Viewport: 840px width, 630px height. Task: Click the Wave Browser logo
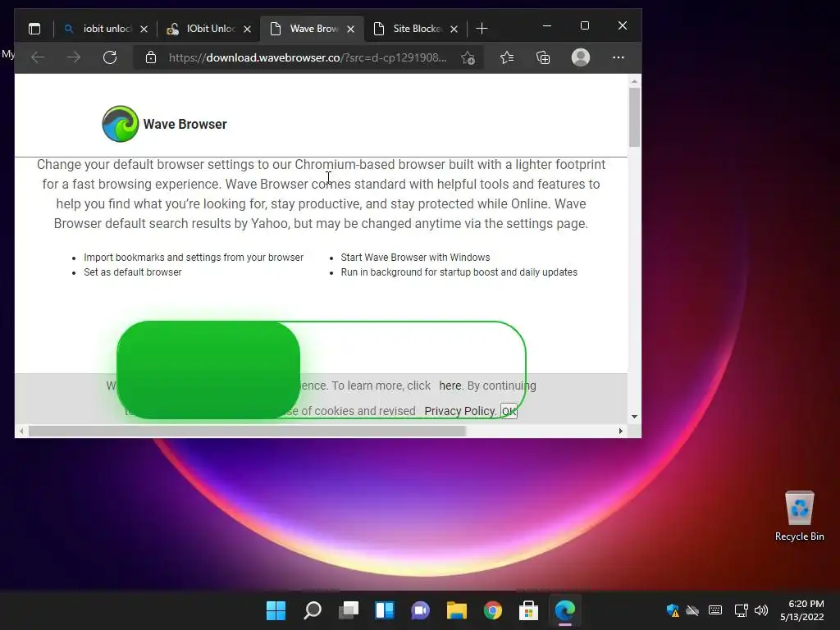click(120, 124)
